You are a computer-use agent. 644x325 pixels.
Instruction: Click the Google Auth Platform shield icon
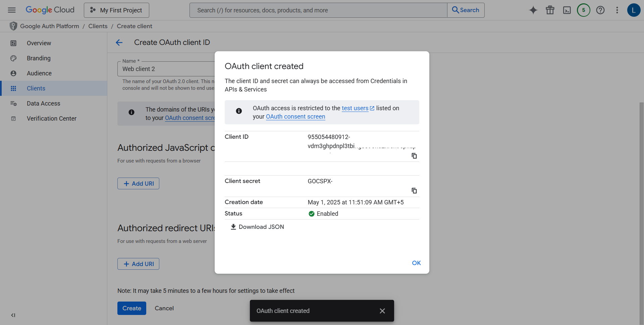pos(13,26)
